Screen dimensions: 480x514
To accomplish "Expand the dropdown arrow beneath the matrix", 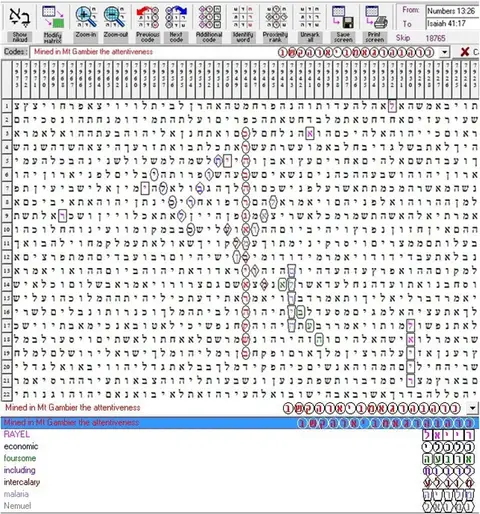I will [472, 408].
